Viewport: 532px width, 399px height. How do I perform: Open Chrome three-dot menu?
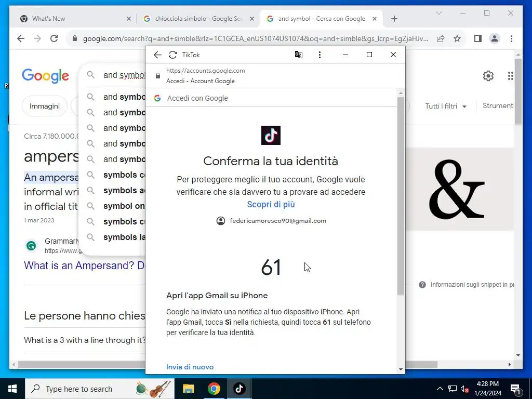(x=511, y=38)
